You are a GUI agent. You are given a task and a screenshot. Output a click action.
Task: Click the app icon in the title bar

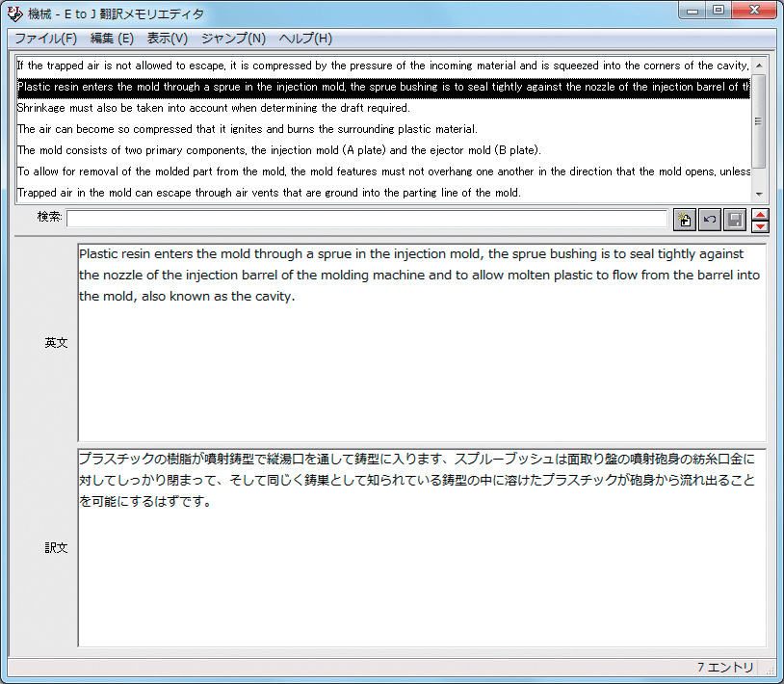pos(14,14)
